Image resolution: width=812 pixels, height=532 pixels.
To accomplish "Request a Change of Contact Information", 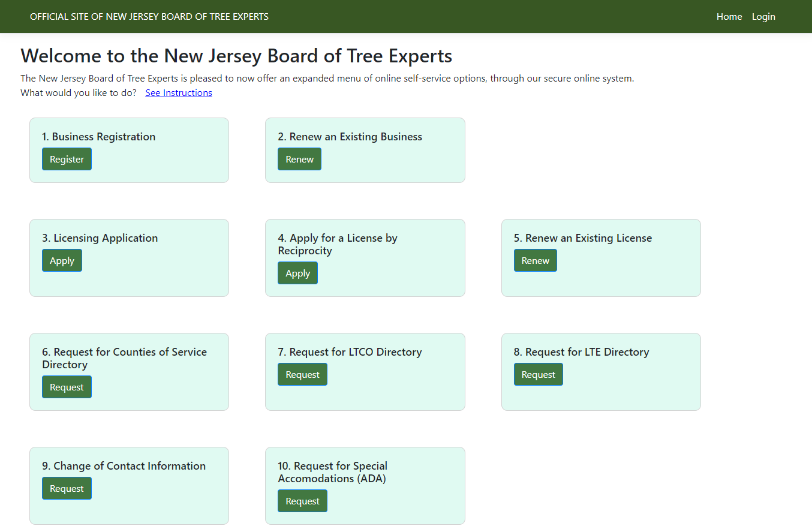I will (67, 488).
